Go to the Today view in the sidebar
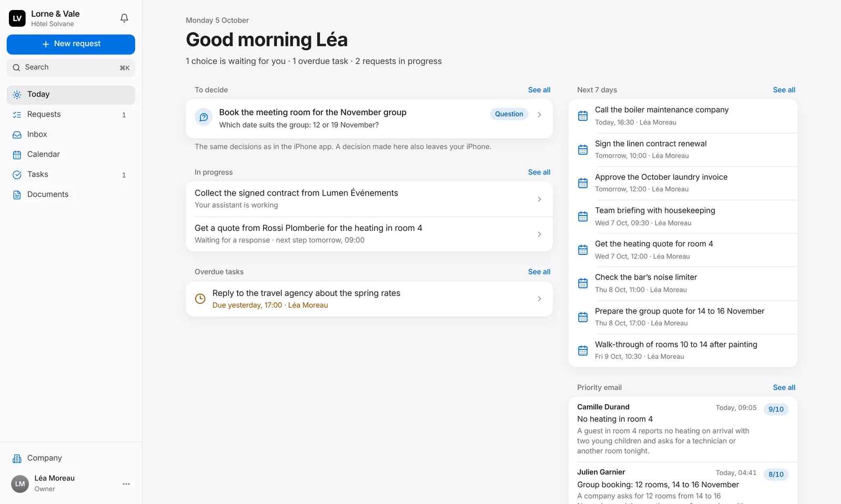The image size is (841, 504). pos(71,95)
